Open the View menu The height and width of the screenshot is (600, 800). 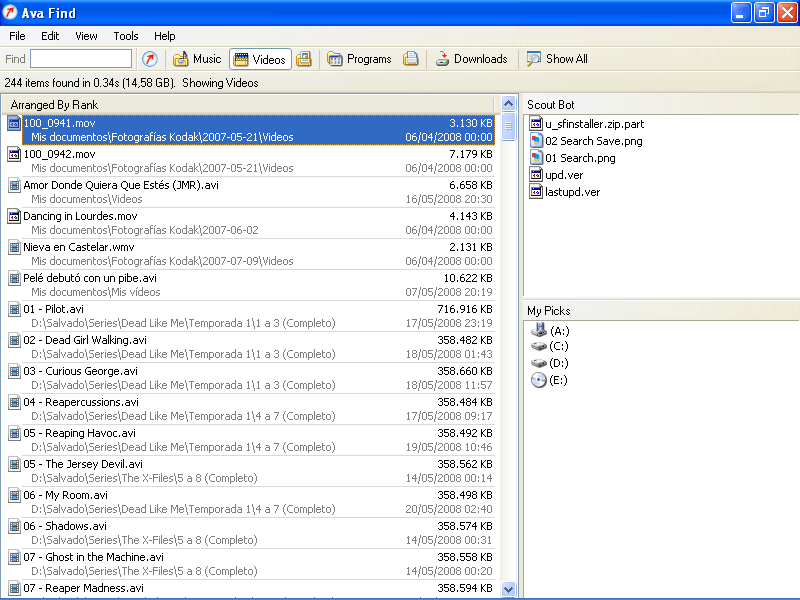(x=86, y=35)
